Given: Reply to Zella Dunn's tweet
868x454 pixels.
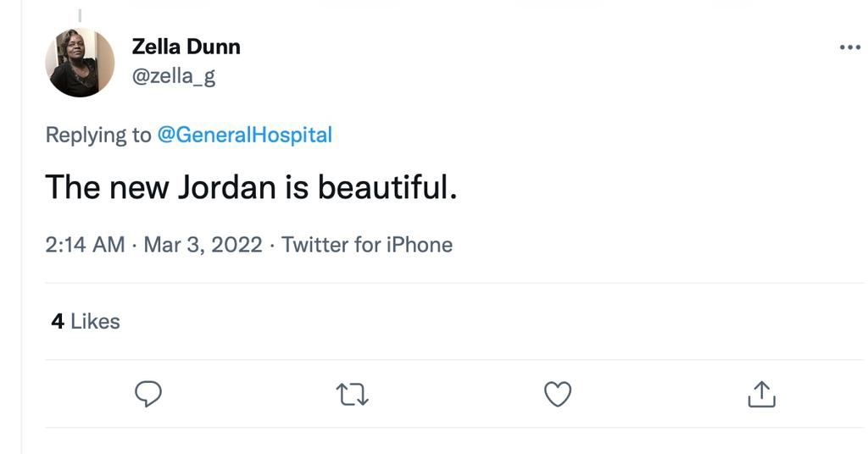Looking at the screenshot, I should 148,394.
